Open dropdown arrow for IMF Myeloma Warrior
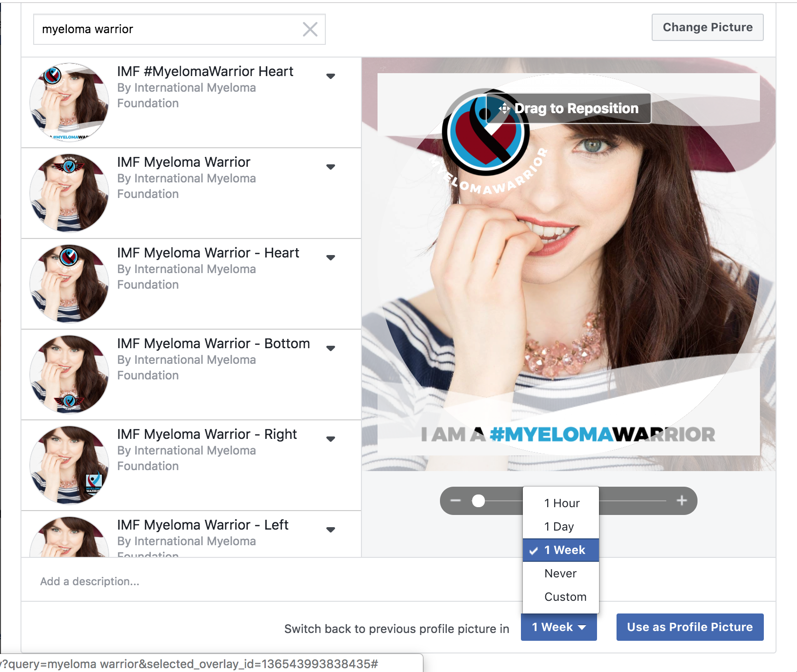 tap(331, 167)
